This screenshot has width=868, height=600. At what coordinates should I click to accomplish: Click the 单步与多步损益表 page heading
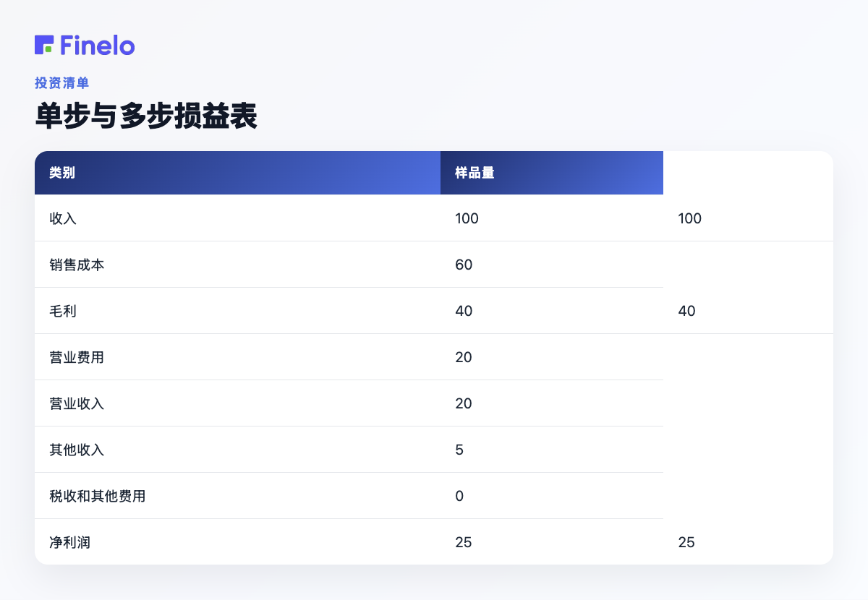[146, 116]
